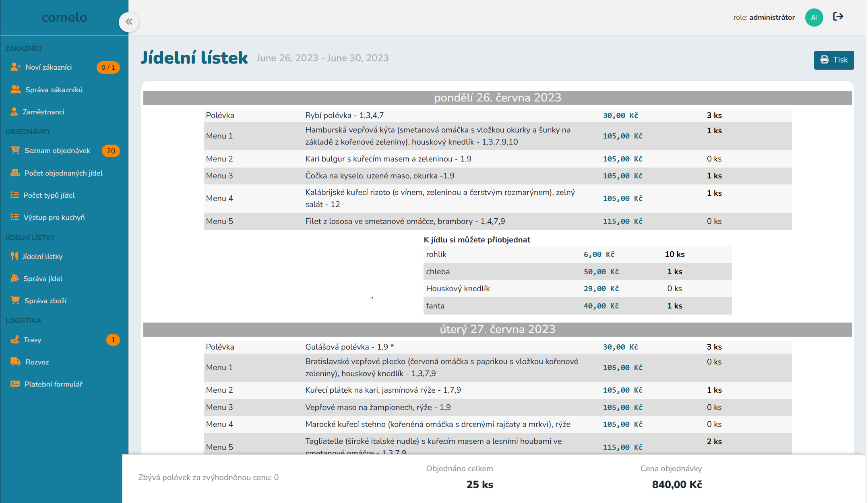The width and height of the screenshot is (868, 503).
Task: Open Seznam objednávek cart icon
Action: point(15,150)
